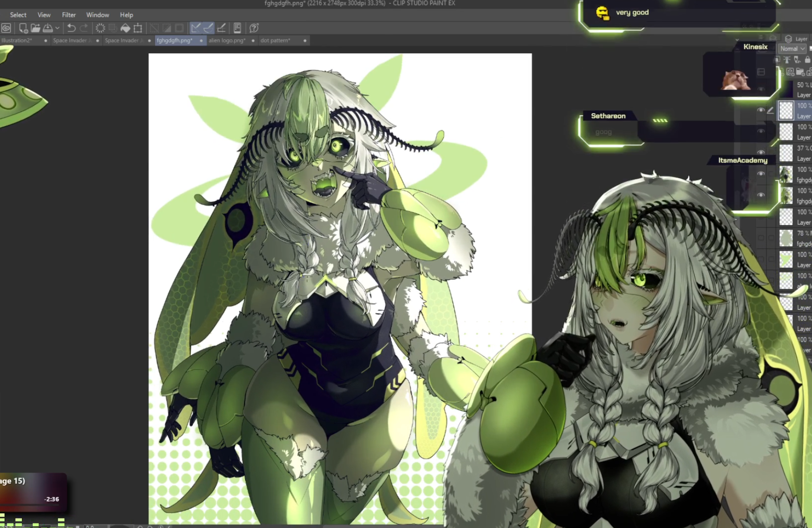812x528 pixels.
Task: Close the fghgdgfh.png tab using its dot
Action: 201,41
